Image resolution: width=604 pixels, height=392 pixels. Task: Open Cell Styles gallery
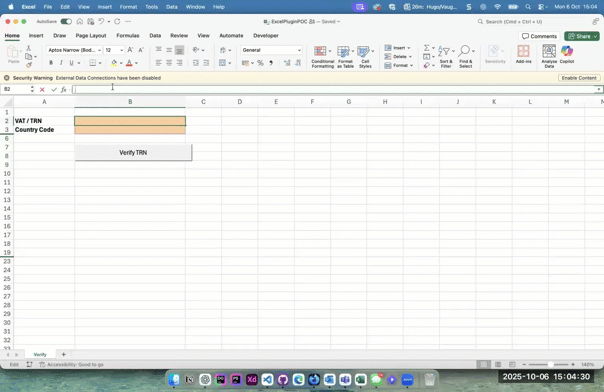click(x=365, y=57)
